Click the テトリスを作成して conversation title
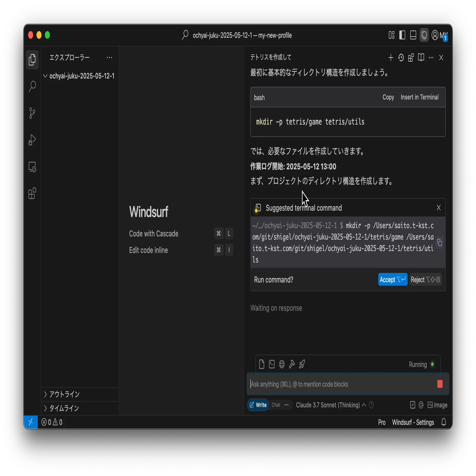 tap(271, 57)
